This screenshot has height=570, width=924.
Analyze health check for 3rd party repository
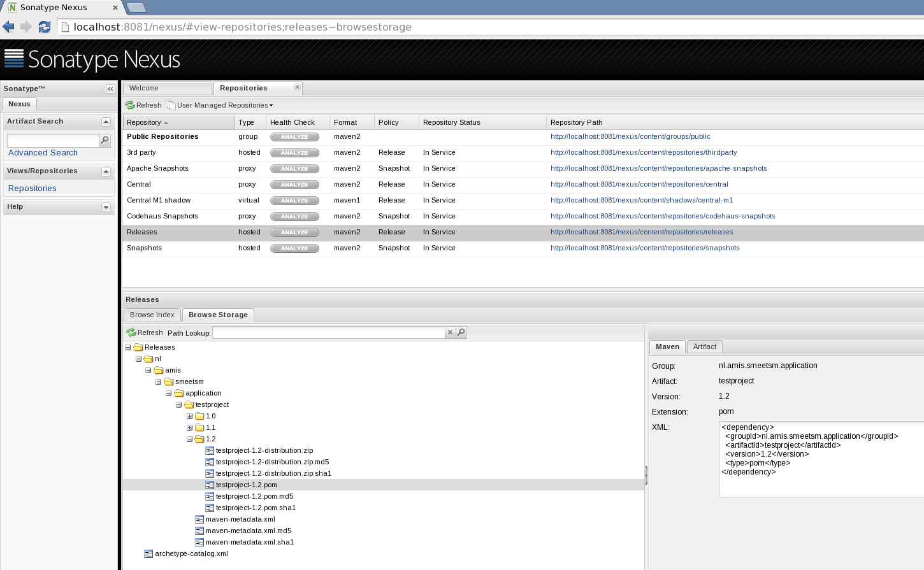294,152
